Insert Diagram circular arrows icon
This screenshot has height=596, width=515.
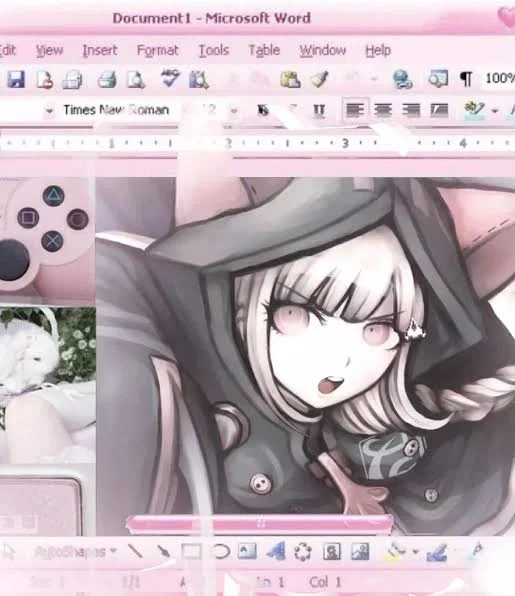[303, 552]
